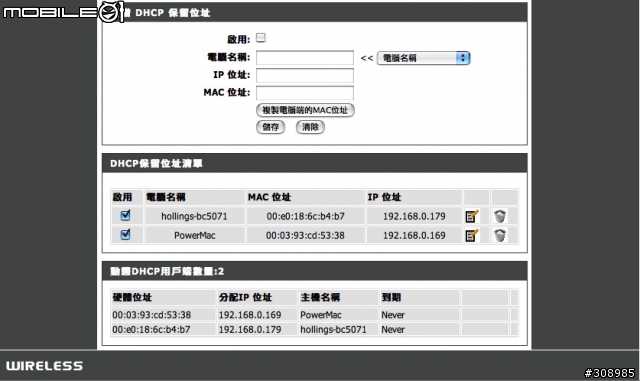Image resolution: width=640 pixels, height=381 pixels.
Task: Click the 硬體位址 column header
Action: (x=132, y=297)
